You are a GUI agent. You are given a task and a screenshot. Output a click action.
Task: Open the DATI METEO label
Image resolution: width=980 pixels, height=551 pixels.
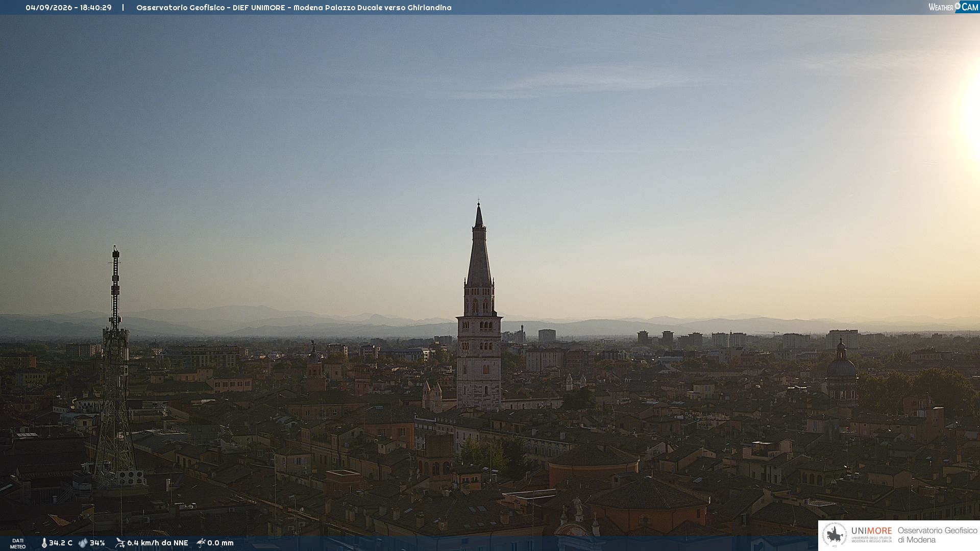point(18,543)
